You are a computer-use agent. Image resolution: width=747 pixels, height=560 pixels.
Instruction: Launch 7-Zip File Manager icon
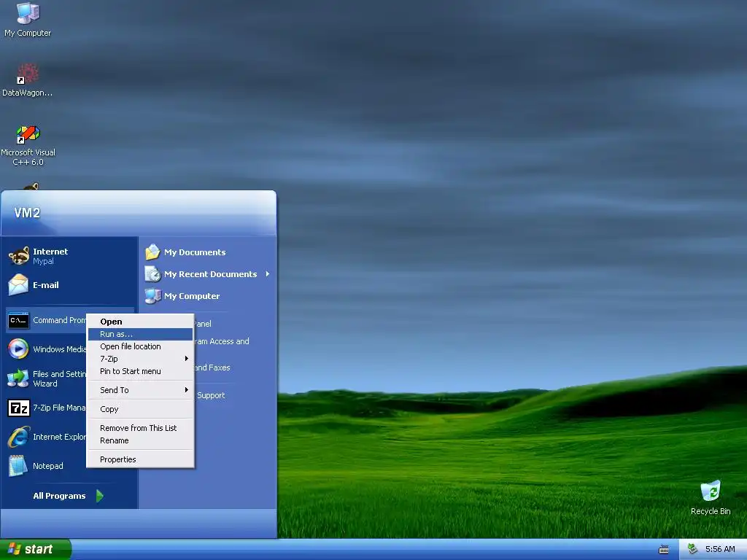[18, 408]
